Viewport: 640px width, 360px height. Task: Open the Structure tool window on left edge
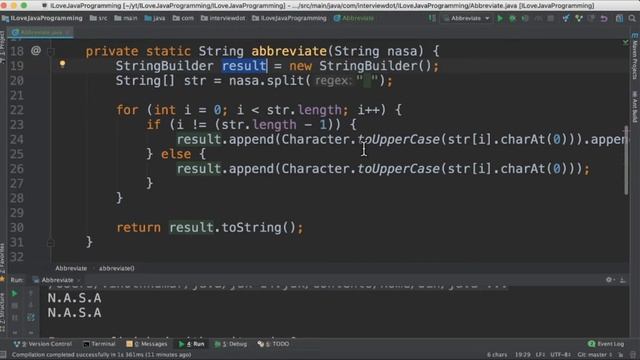(x=2, y=313)
